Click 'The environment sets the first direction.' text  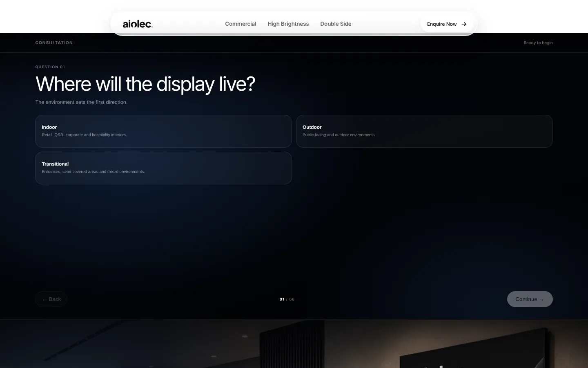tap(81, 102)
